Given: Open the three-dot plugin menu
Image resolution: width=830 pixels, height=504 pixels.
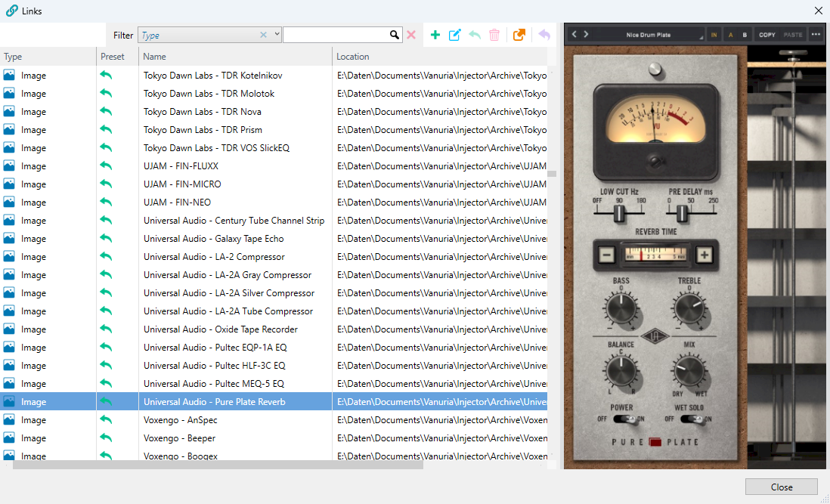Looking at the screenshot, I should point(816,35).
